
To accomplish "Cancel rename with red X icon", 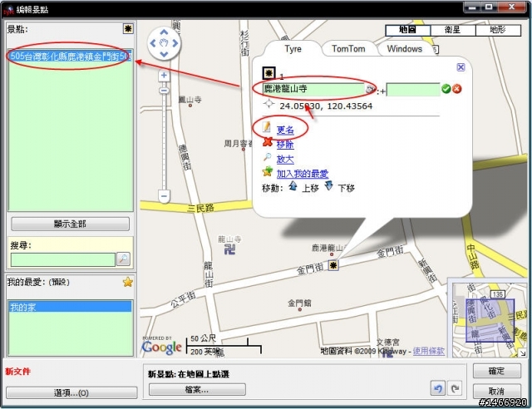I will coord(457,89).
